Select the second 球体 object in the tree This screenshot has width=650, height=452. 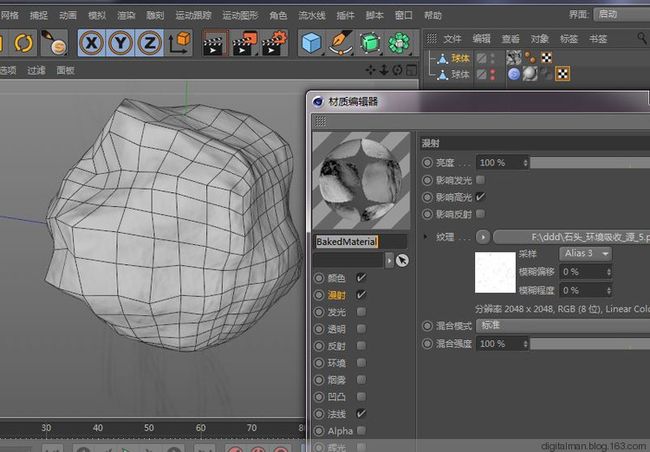(x=460, y=75)
